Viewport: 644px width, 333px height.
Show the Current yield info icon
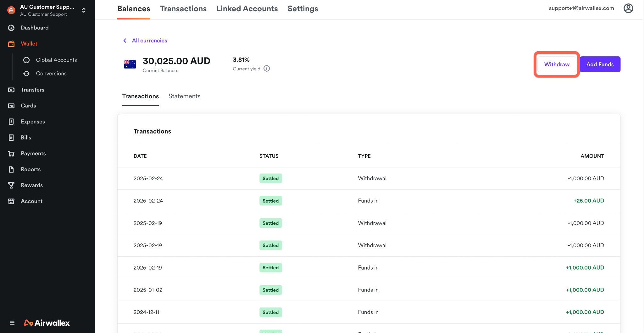267,68
